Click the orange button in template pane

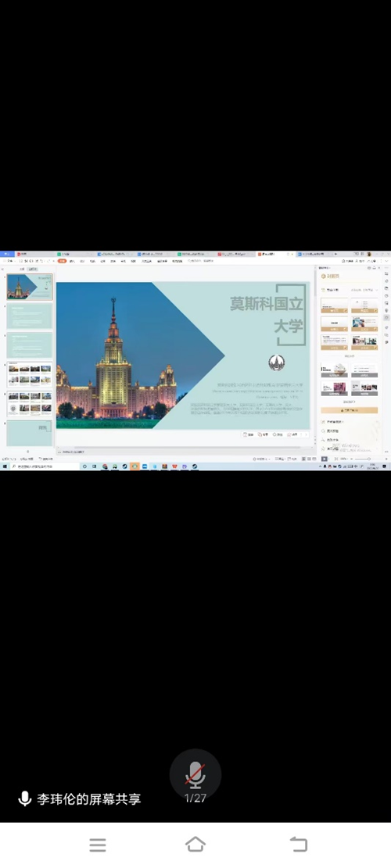(350, 410)
